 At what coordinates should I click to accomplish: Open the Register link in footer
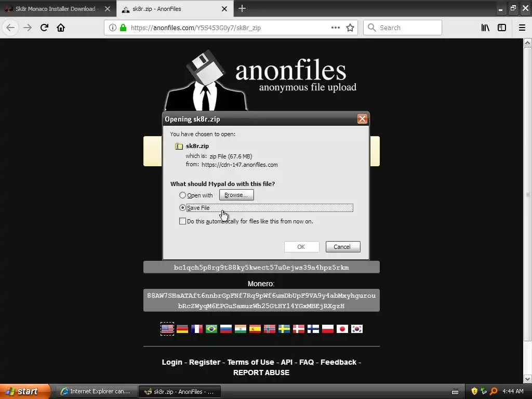pos(205,362)
